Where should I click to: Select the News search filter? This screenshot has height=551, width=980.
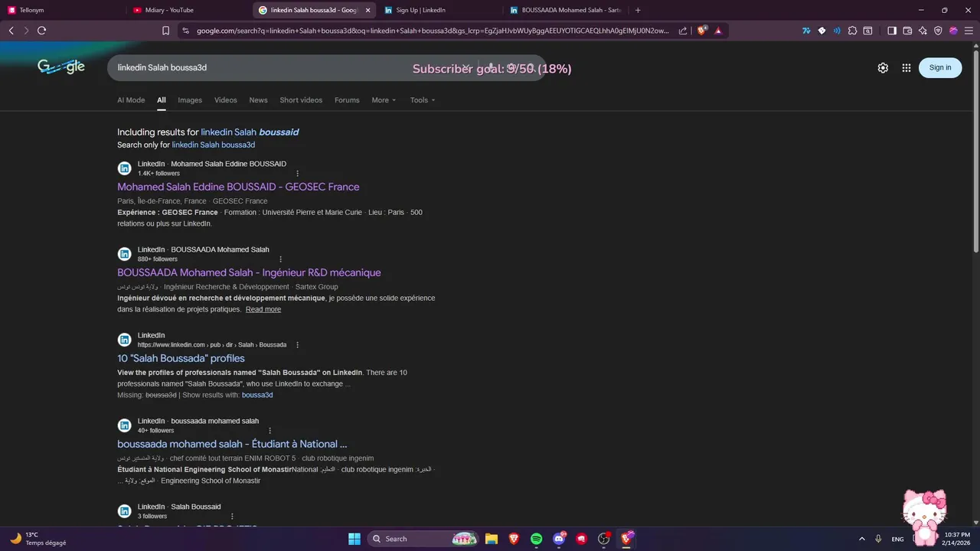coord(258,100)
